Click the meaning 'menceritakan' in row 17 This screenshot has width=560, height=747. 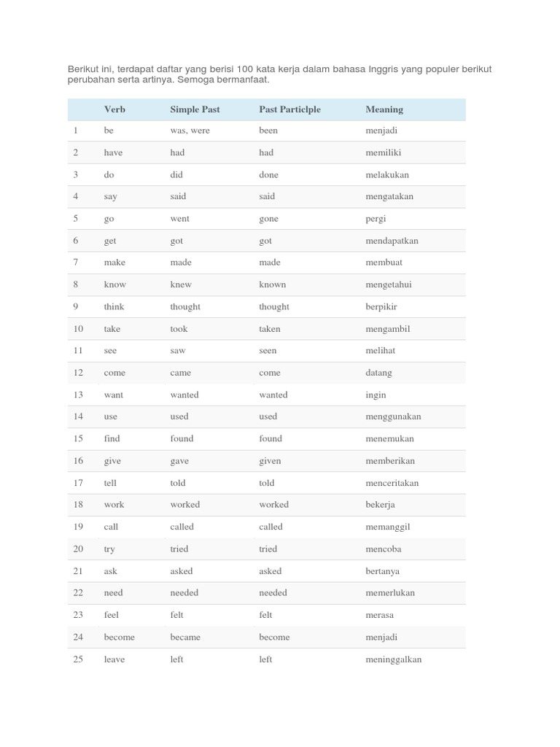click(392, 483)
